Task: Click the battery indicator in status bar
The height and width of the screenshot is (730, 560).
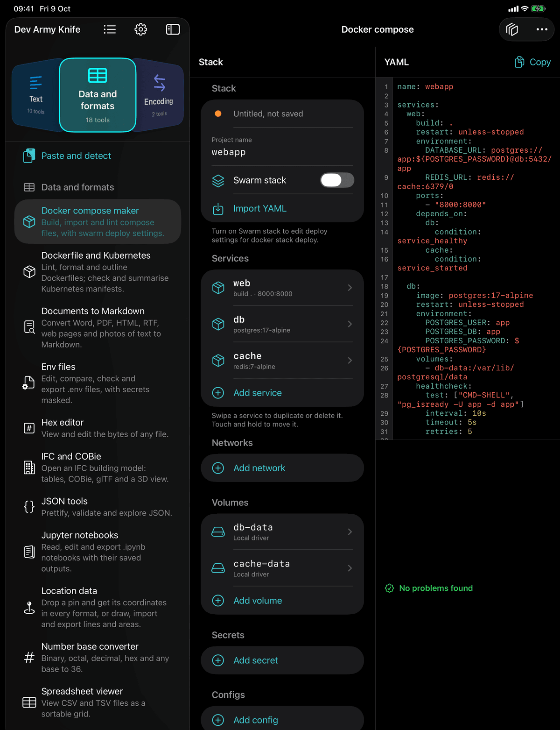Action: point(538,9)
